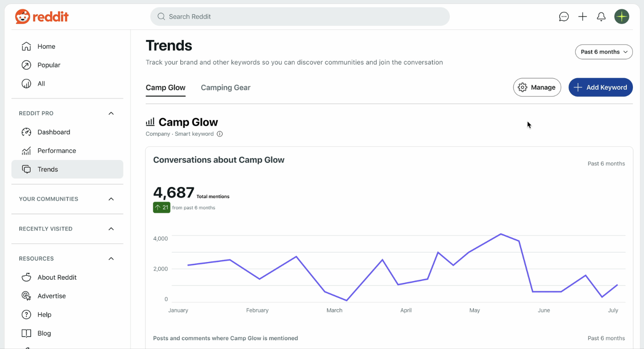Open the notifications bell

click(601, 16)
